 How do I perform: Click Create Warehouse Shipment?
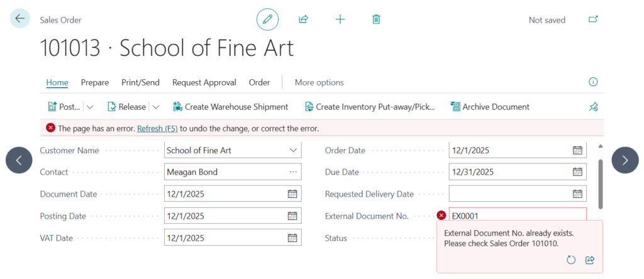click(230, 107)
